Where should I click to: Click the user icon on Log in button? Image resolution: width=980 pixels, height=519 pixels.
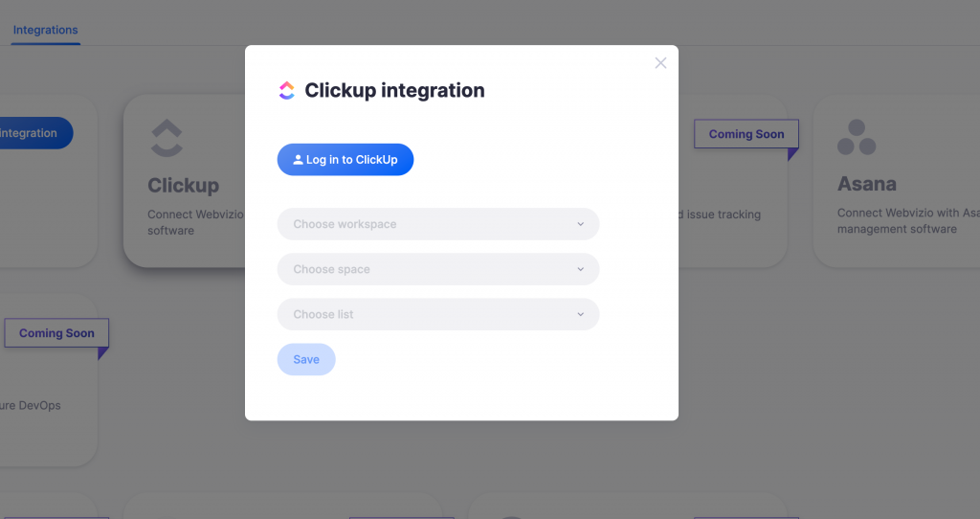[x=299, y=160]
